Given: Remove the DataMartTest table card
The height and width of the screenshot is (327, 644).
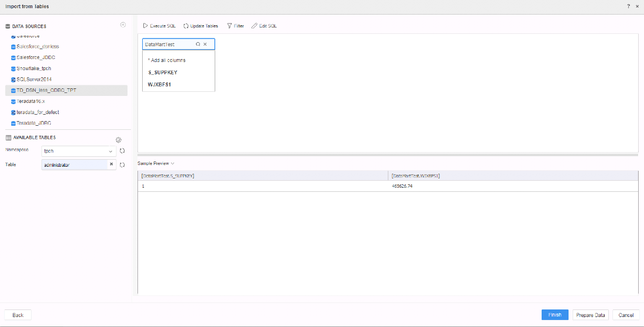Looking at the screenshot, I should (205, 44).
